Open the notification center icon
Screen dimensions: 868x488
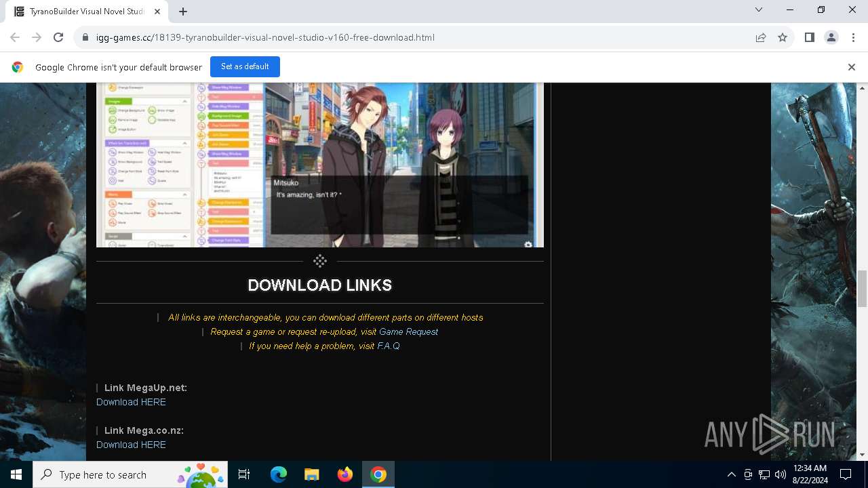(x=846, y=474)
